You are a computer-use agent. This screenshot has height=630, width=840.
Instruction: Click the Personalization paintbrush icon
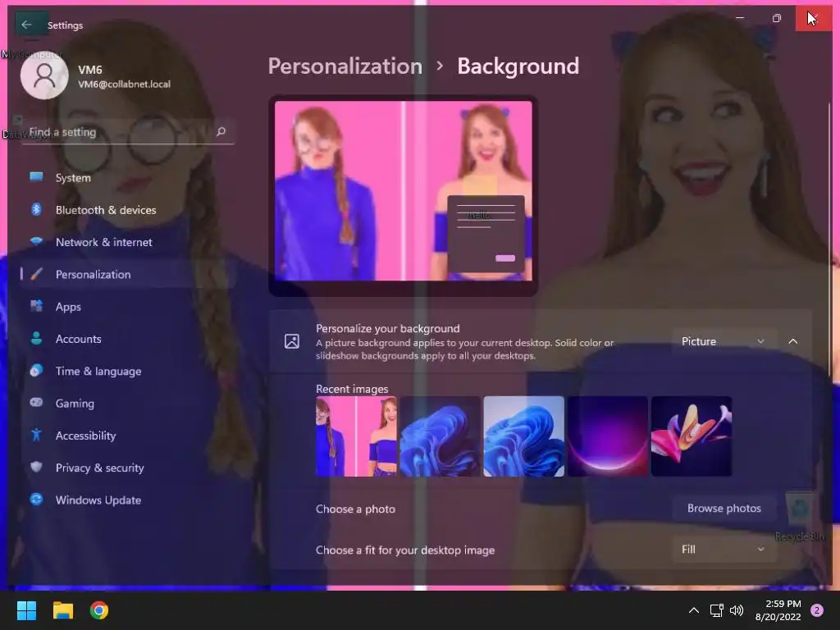coord(36,274)
